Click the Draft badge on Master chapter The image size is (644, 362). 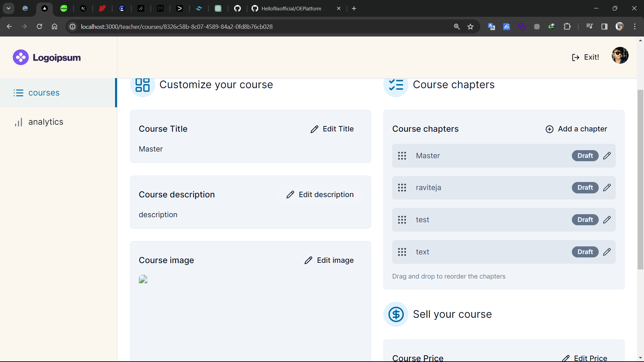[585, 156]
